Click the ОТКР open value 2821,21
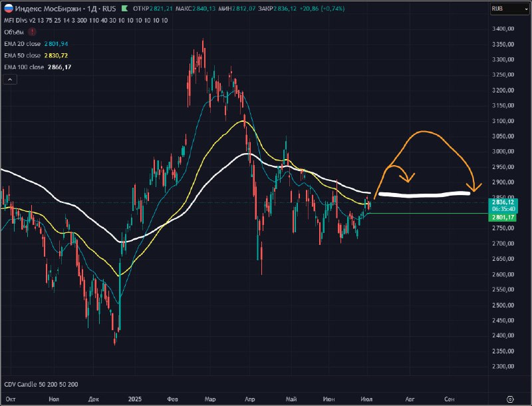The width and height of the screenshot is (532, 406). pyautogui.click(x=161, y=9)
